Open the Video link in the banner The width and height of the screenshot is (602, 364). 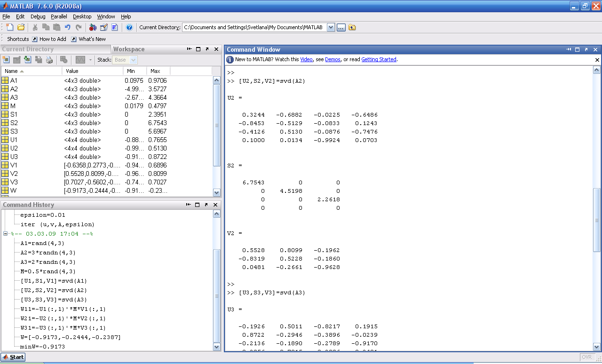(x=306, y=59)
